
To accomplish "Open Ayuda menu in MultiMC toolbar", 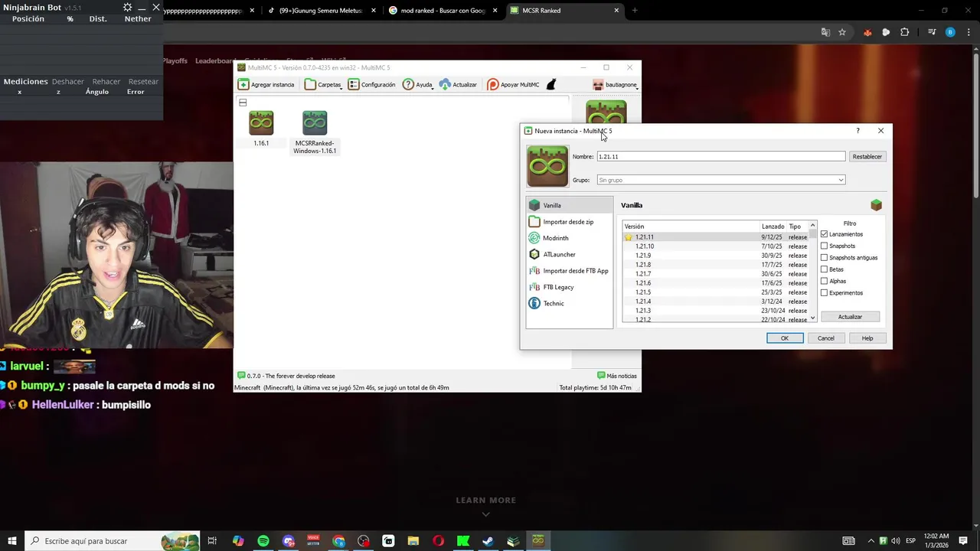I will tap(418, 84).
